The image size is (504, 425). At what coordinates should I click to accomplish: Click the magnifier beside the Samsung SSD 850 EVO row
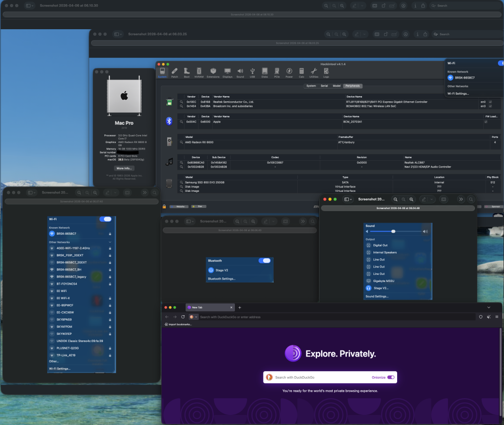[x=181, y=182]
